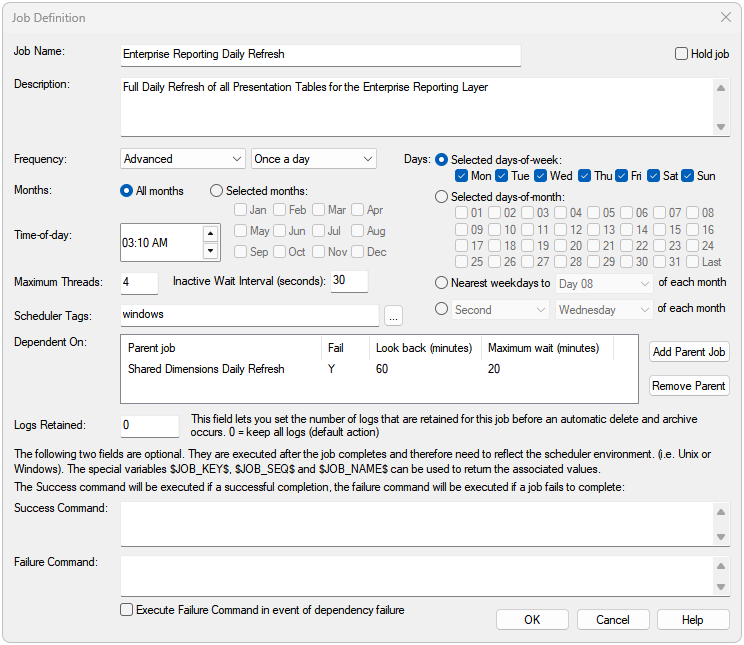
Task: Click the Scheduler Tags browse ellipsis button
Action: pyautogui.click(x=393, y=316)
